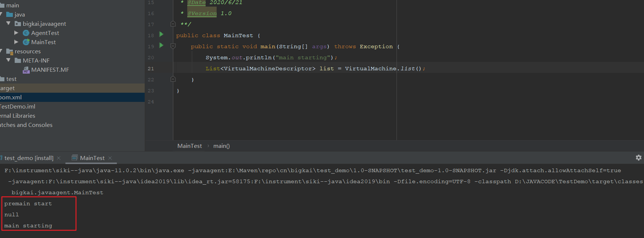Select the resources folder
This screenshot has height=238, width=644.
(28, 51)
